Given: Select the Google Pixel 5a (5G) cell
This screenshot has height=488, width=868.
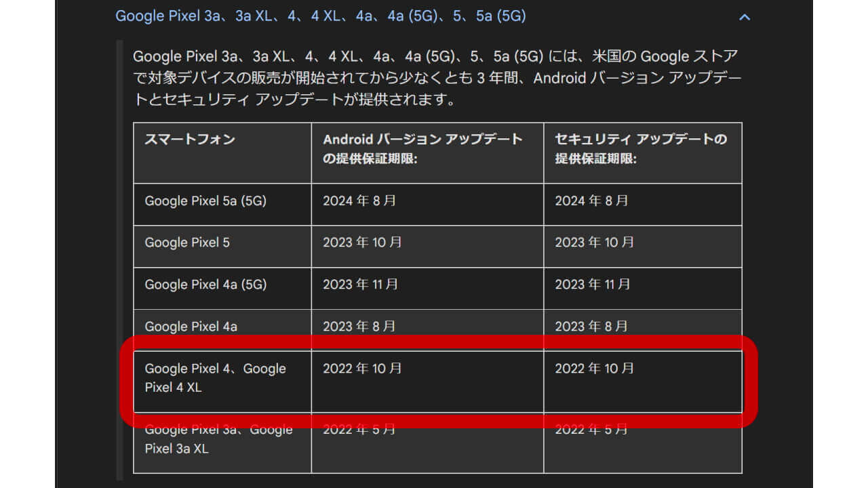Looking at the screenshot, I should pos(205,201).
